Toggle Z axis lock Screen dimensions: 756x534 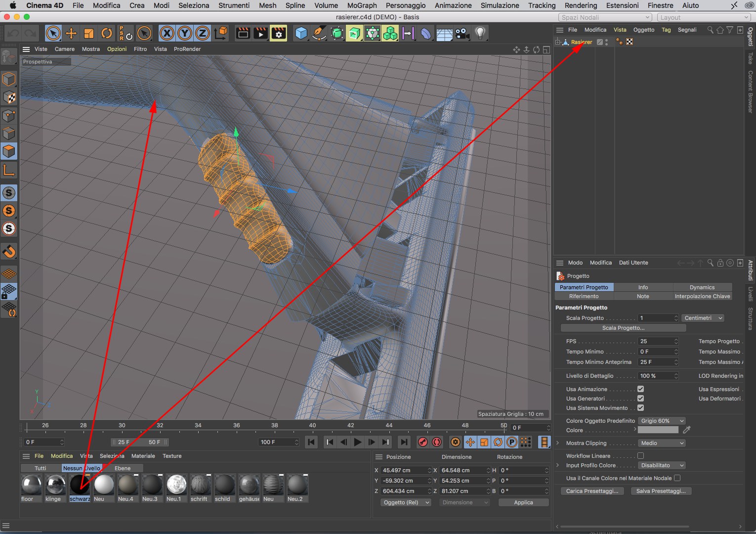pyautogui.click(x=203, y=34)
